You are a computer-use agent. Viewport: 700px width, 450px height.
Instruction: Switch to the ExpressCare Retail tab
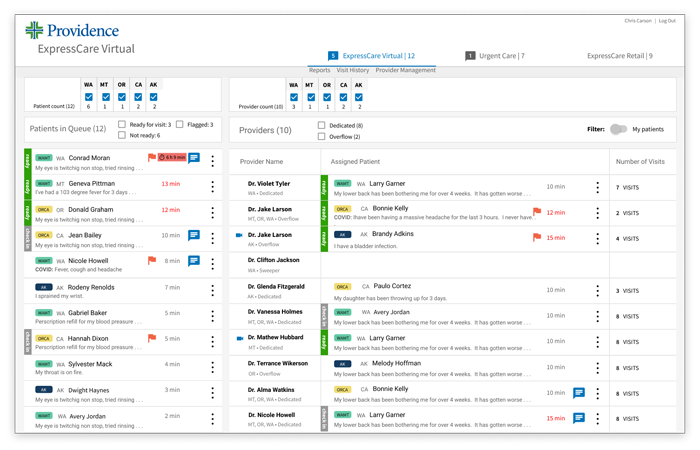[x=620, y=56]
